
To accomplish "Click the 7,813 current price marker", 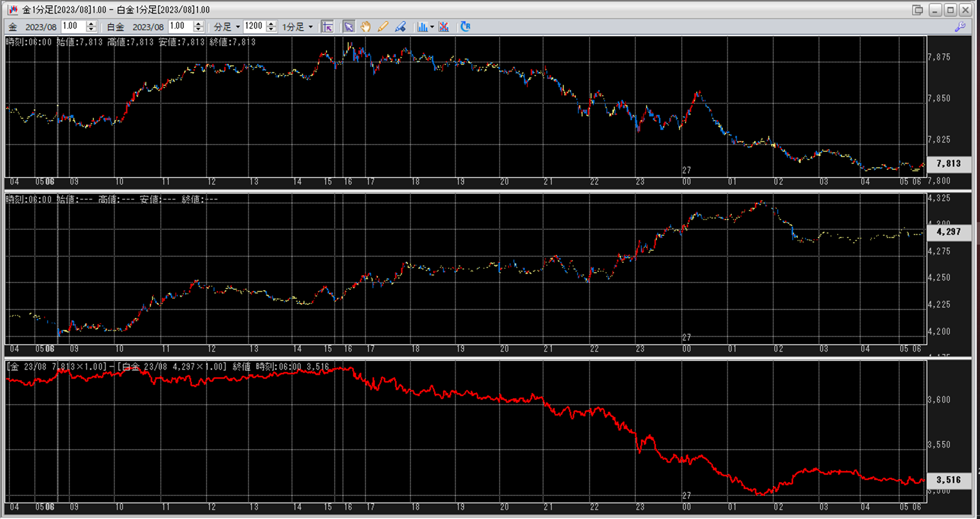I will [x=948, y=164].
